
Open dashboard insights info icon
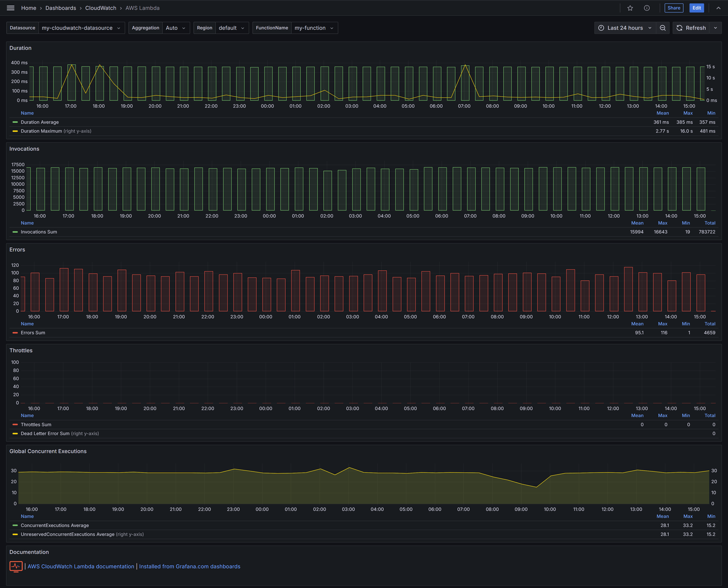point(647,8)
